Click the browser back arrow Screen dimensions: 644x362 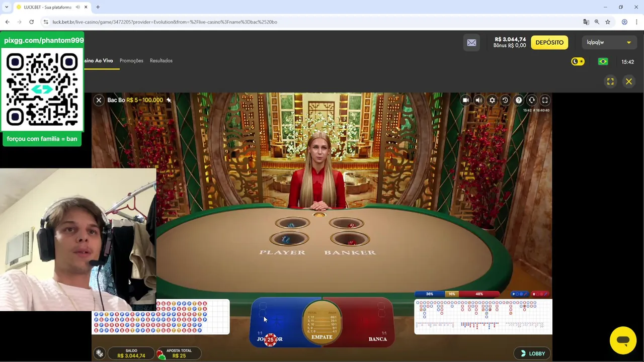pyautogui.click(x=7, y=22)
